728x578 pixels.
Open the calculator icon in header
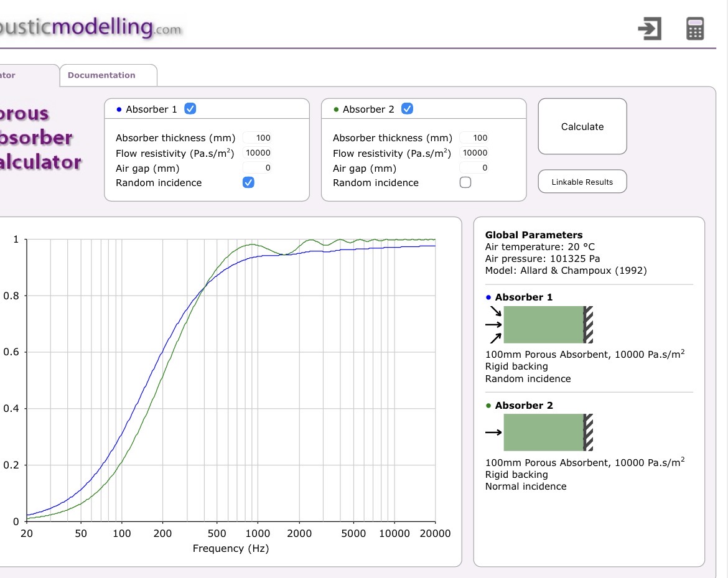point(695,29)
